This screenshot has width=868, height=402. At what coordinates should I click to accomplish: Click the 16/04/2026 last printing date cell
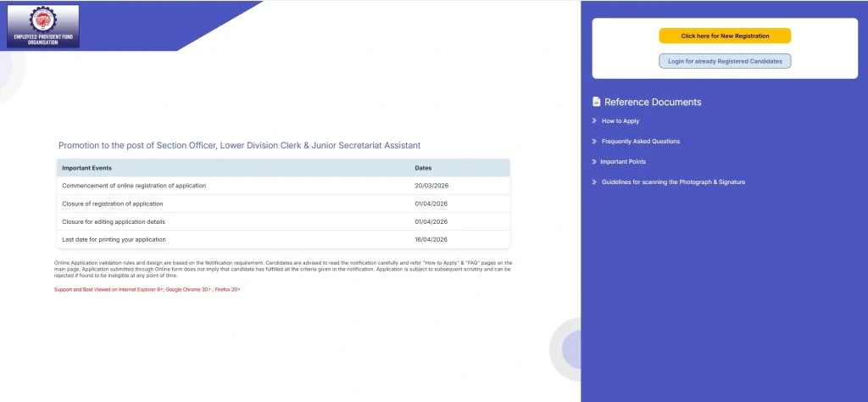(x=431, y=239)
